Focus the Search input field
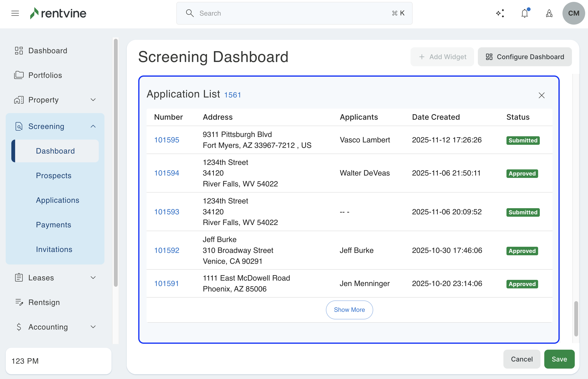 coord(294,13)
